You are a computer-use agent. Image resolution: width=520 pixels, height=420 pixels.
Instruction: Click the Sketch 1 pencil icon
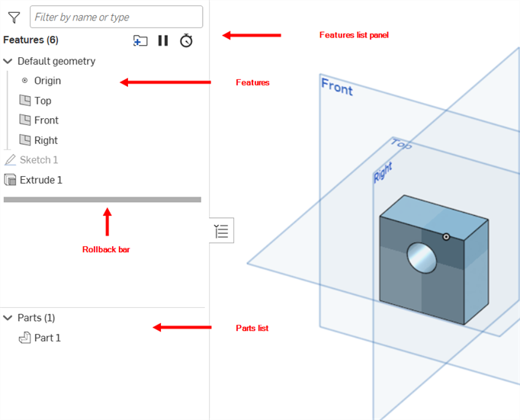coord(10,160)
